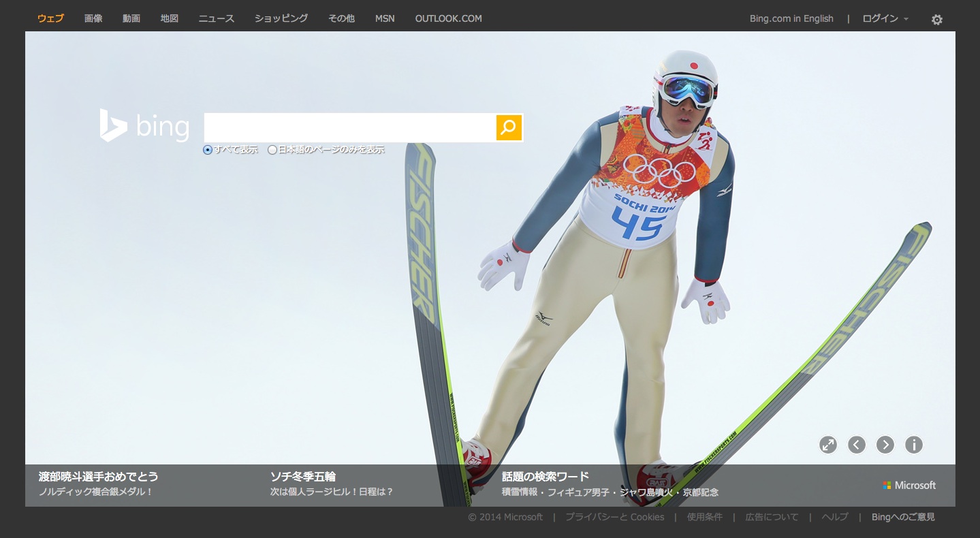Viewport: 980px width, 538px height.
Task: Click the Bing.com in English link
Action: [x=791, y=18]
